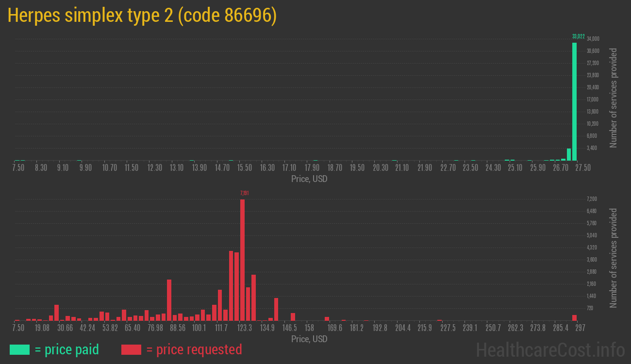631x364 pixels.
Task: Click the red bar at far right near 297
Action: pyautogui.click(x=574, y=317)
